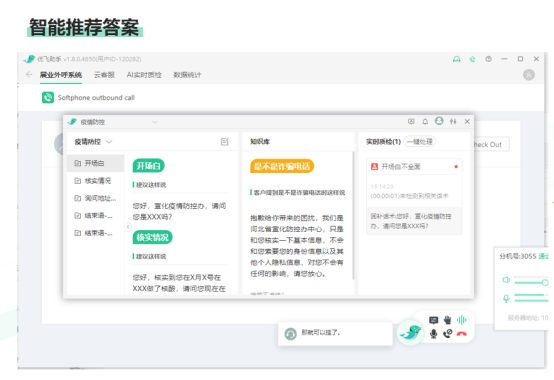Switch to the 云客服 tab
Image resolution: width=554 pixels, height=380 pixels.
coord(104,75)
